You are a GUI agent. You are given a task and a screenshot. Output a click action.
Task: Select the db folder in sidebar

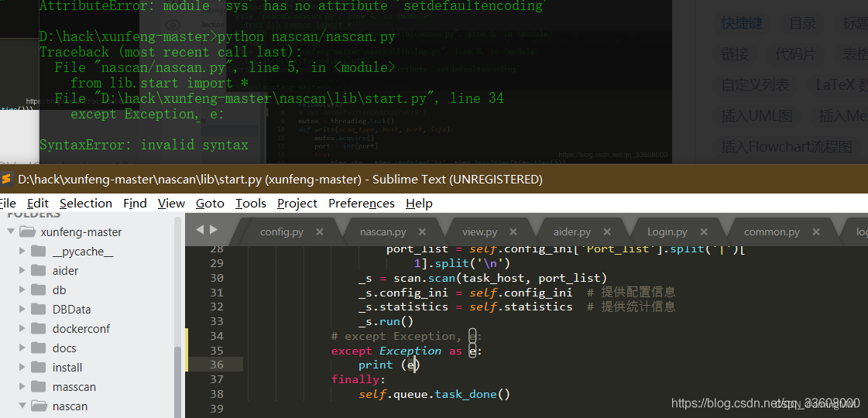(59, 290)
